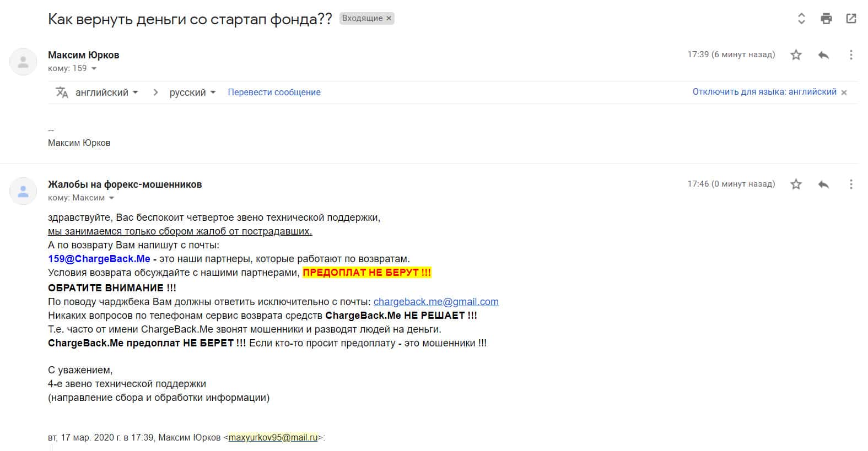The height and width of the screenshot is (451, 868).
Task: Dismiss the translation bar
Action: tap(844, 93)
